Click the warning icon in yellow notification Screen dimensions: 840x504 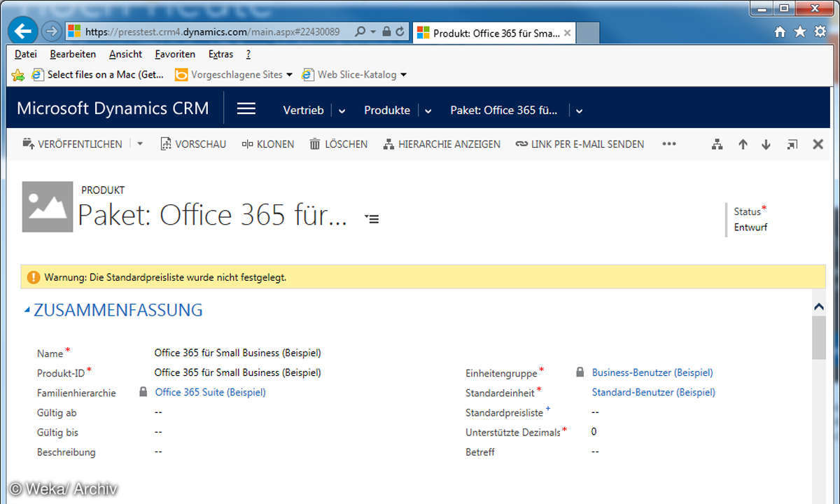33,277
